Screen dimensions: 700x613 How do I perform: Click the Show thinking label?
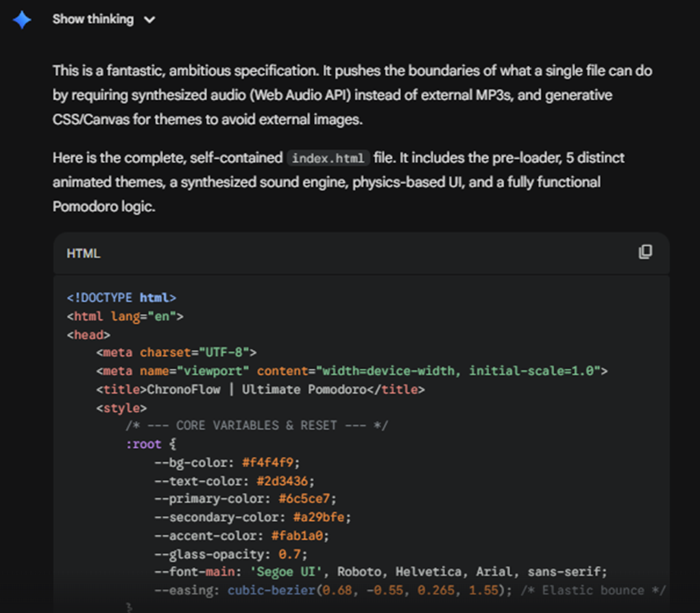(x=93, y=19)
